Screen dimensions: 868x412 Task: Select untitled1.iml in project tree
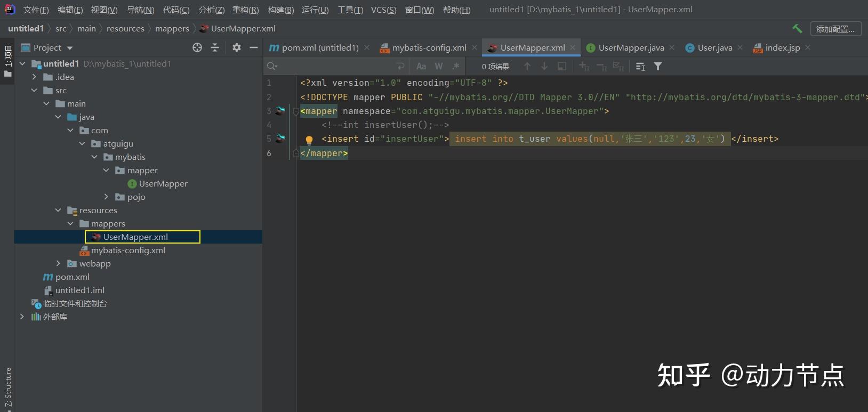point(74,290)
